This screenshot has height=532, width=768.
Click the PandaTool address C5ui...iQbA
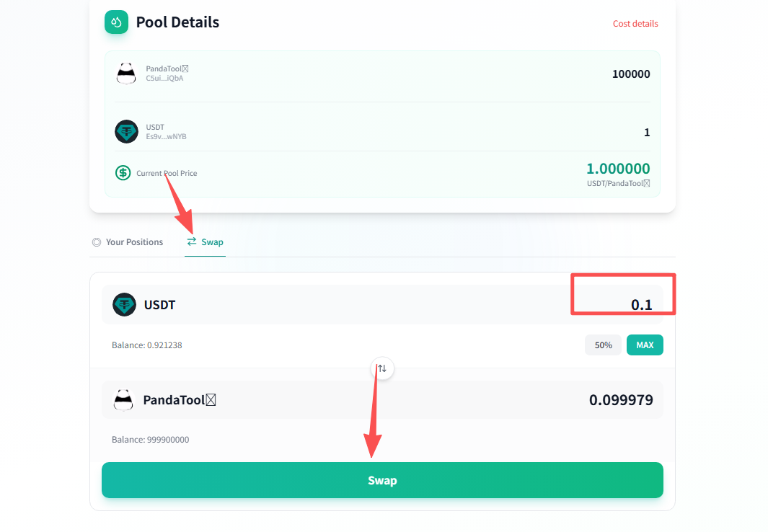[x=164, y=79]
